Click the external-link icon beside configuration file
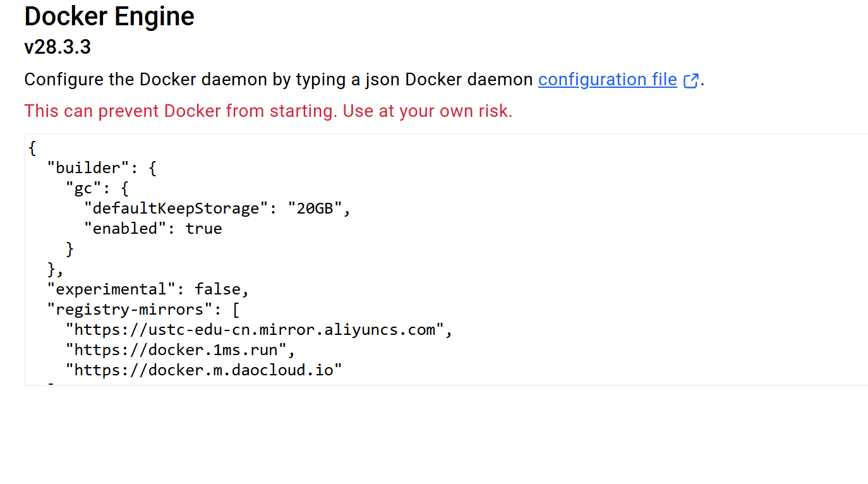868x484 pixels. coord(692,80)
